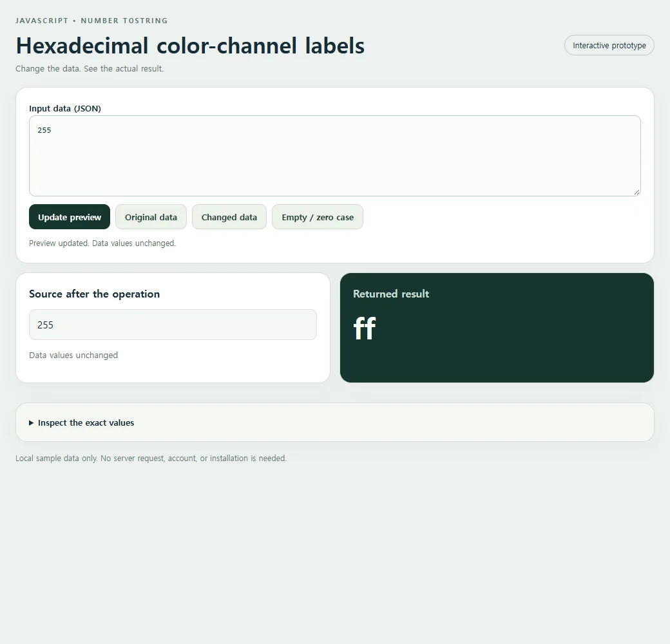The image size is (670, 644).
Task: Click the 'Returned result' heading
Action: coord(391,294)
